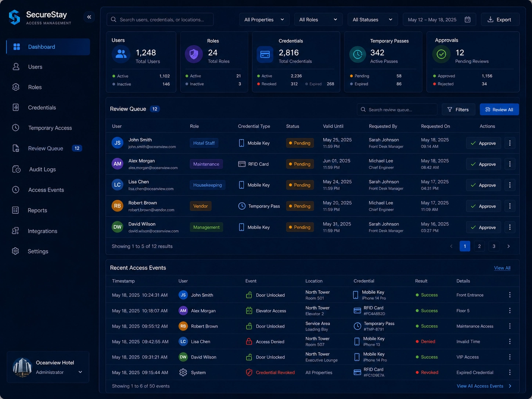
Task: Go to previous page arrow in Review Queue
Action: point(451,246)
